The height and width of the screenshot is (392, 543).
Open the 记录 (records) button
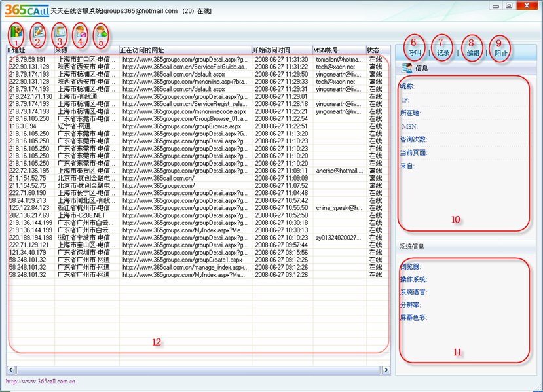point(443,53)
